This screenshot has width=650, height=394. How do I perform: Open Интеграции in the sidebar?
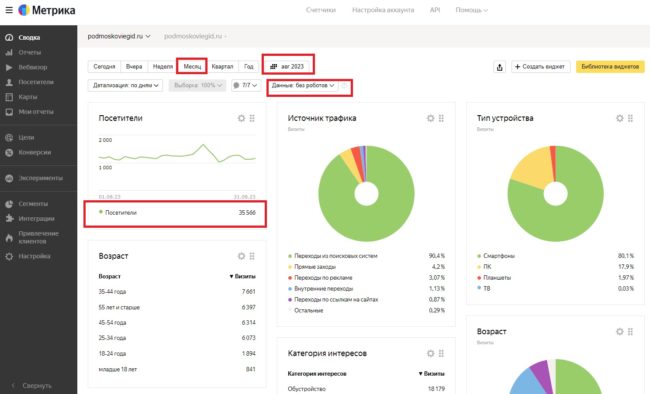(36, 219)
